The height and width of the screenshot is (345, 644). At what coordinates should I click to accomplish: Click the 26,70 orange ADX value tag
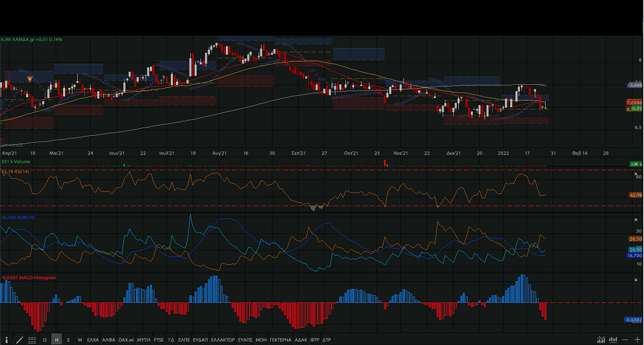pos(635,239)
